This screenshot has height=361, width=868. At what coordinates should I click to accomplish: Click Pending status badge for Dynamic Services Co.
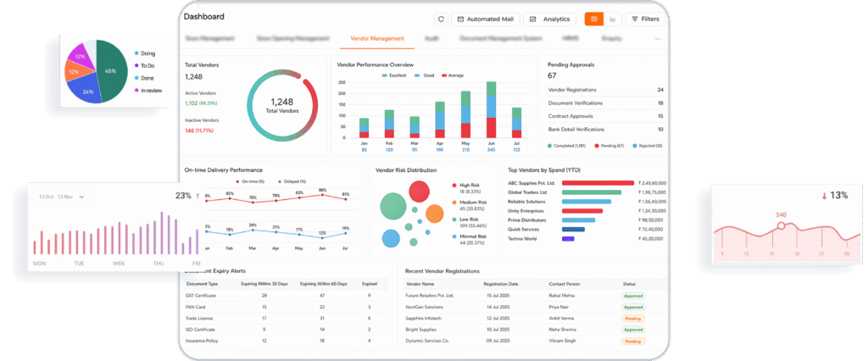pyautogui.click(x=632, y=342)
